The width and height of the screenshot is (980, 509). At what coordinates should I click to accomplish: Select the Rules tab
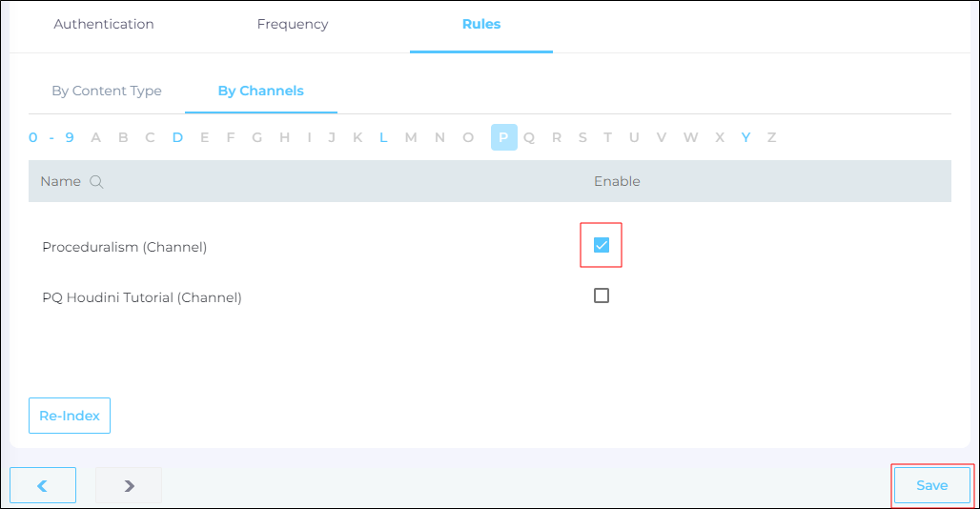tap(481, 24)
